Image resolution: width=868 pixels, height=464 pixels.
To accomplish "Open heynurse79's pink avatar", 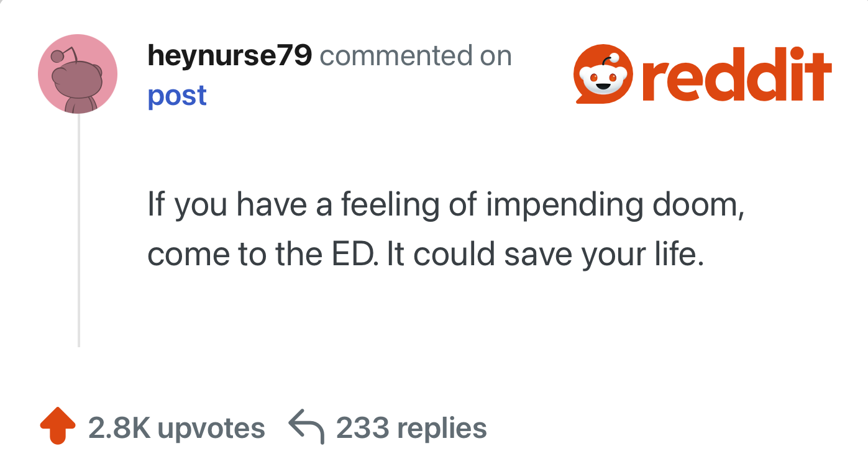I will pos(78,74).
